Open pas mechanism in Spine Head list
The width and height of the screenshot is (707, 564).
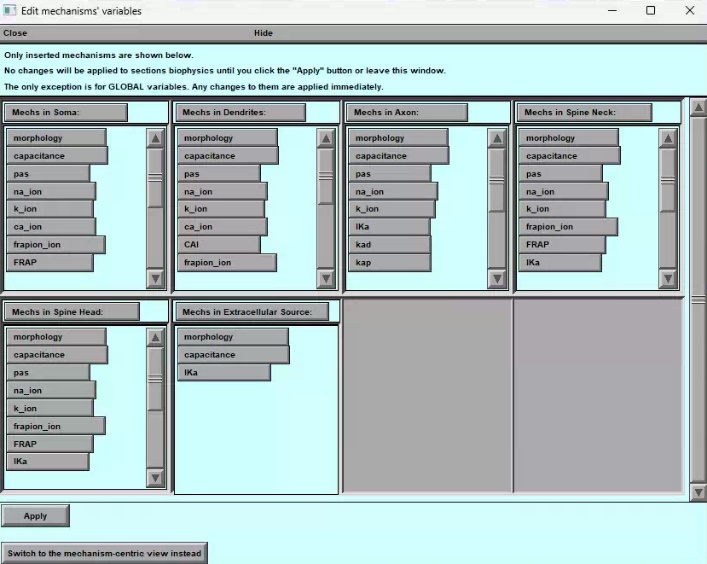(47, 373)
